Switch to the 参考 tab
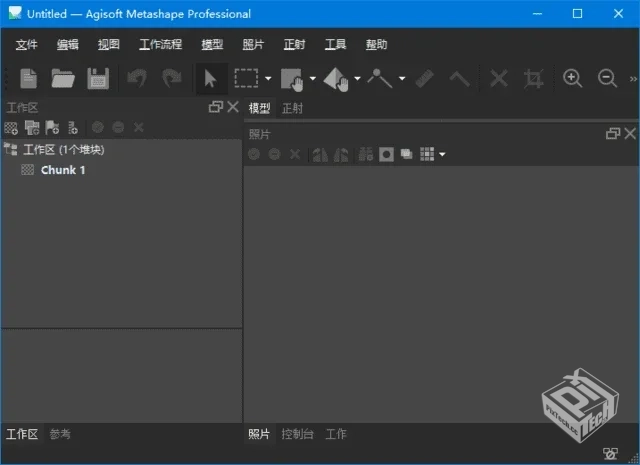 click(60, 434)
